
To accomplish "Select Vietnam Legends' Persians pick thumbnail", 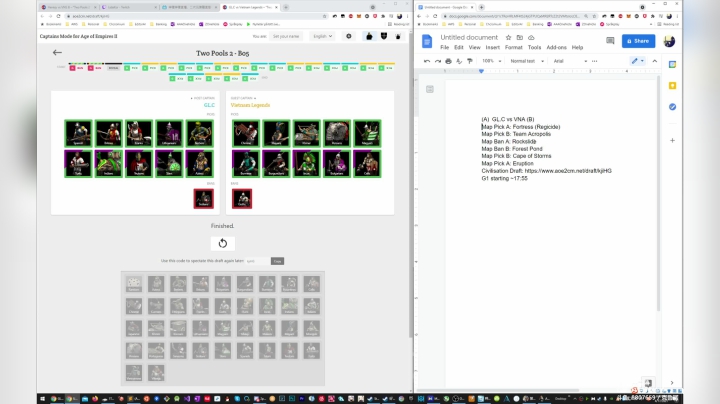I will click(x=337, y=133).
